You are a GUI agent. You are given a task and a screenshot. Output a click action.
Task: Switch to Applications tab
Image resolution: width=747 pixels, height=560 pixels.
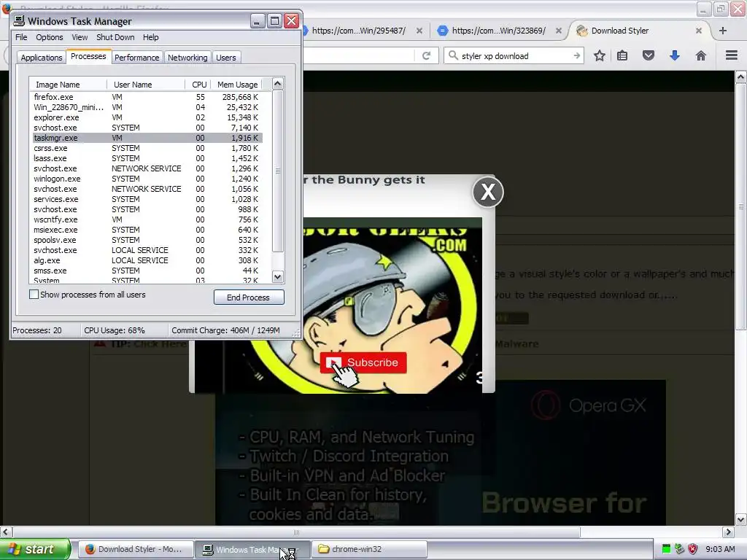tap(42, 57)
